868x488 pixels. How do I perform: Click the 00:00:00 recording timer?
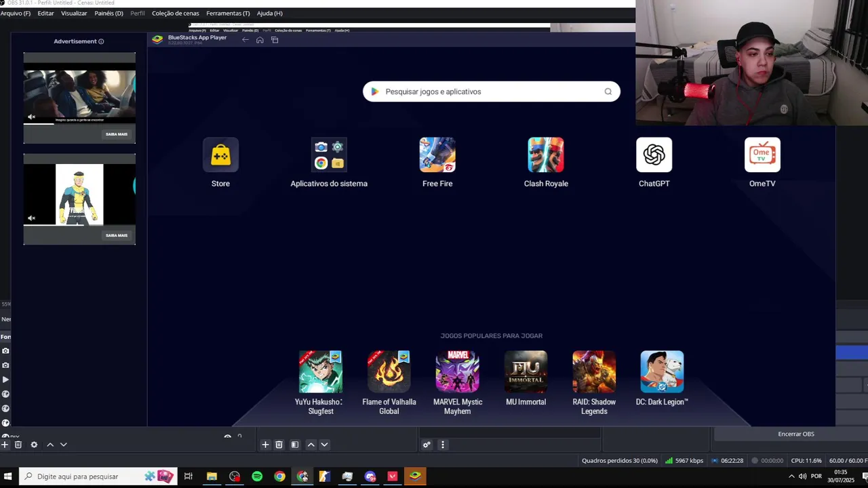click(767, 461)
